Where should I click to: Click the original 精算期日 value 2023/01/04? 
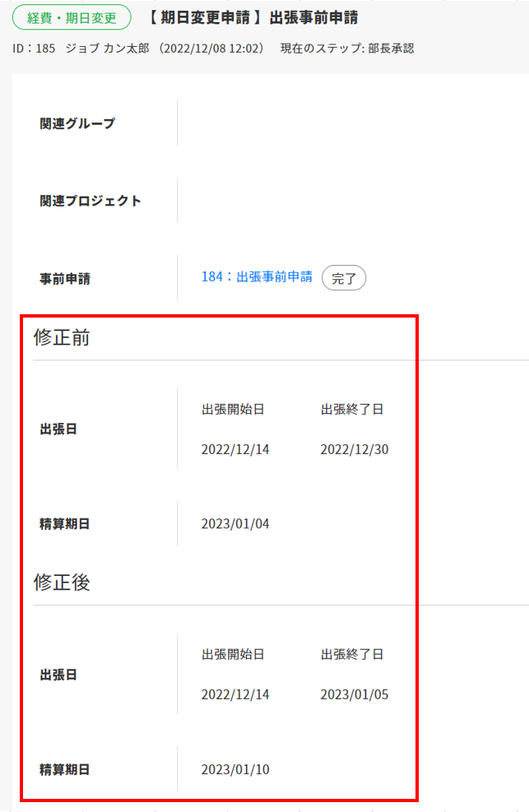click(x=234, y=523)
